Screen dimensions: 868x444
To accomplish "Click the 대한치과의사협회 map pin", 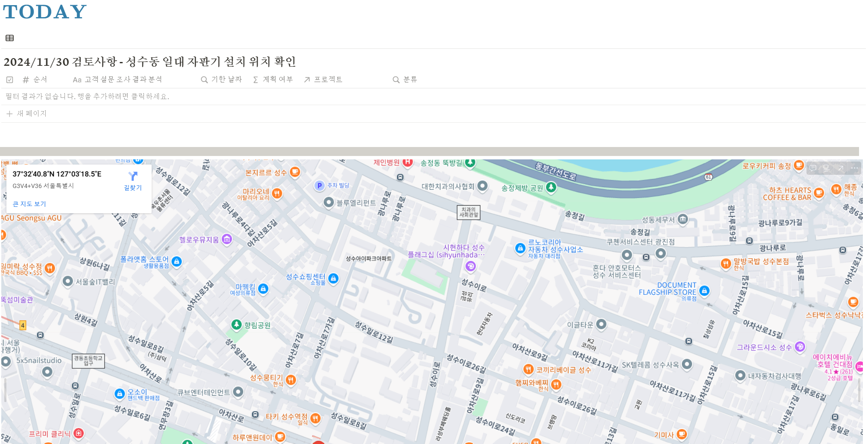I will pos(482,186).
